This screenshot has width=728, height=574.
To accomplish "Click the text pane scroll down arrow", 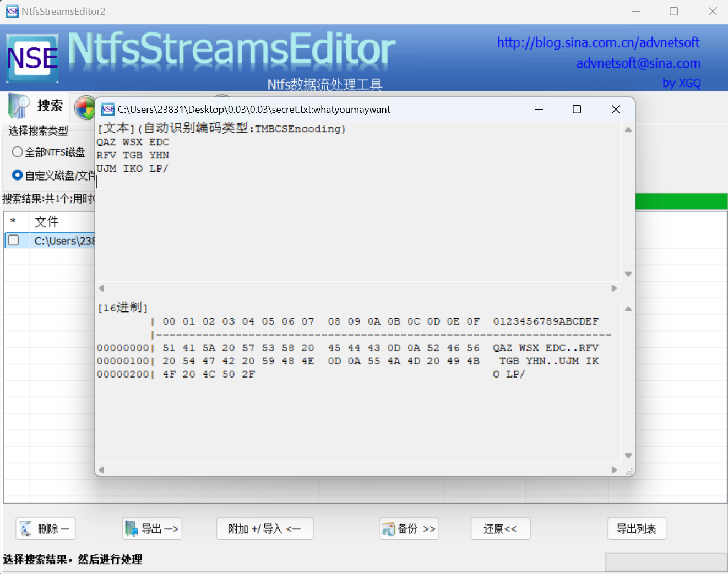I will [628, 274].
